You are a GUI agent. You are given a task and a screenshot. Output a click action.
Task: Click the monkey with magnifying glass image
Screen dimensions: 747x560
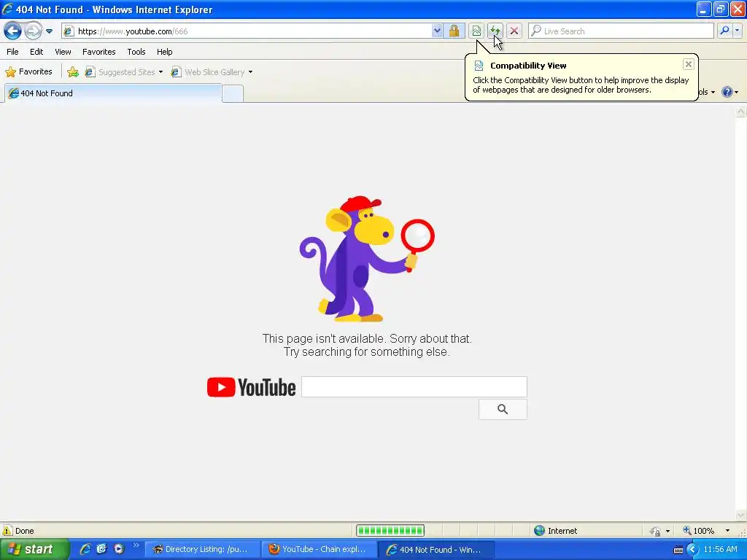tap(366, 259)
